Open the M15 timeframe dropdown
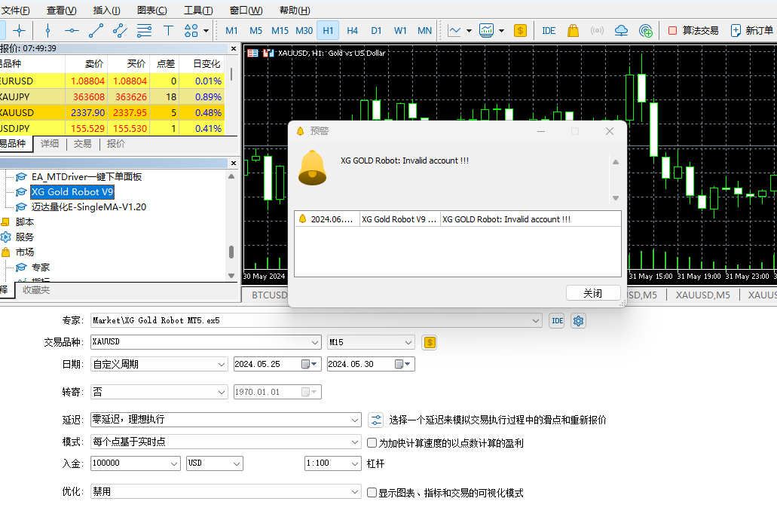Screen dimensions: 777x532 [x=408, y=342]
